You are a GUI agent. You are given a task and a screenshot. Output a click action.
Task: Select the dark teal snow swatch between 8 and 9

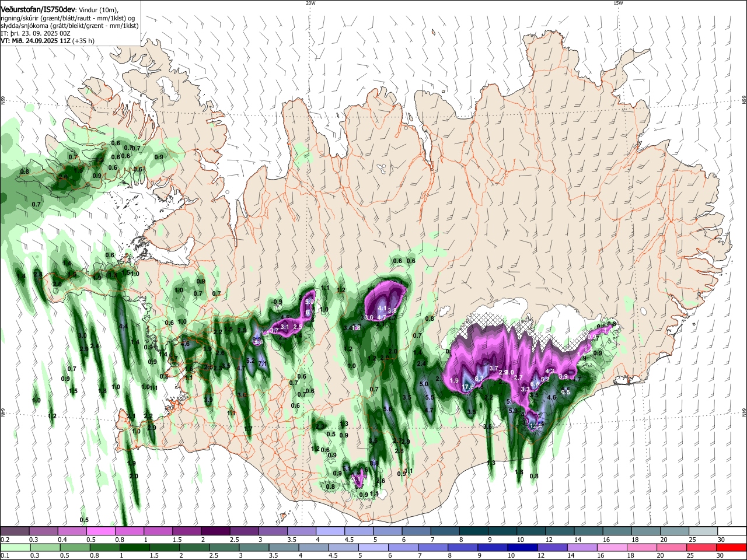(473, 531)
